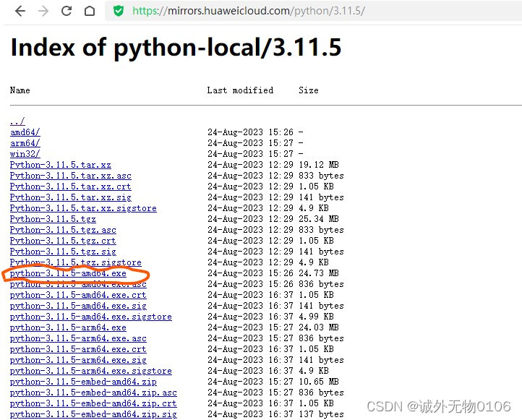Select the 25.34 MB size value
The height and width of the screenshot is (420, 522).
pyautogui.click(x=319, y=219)
